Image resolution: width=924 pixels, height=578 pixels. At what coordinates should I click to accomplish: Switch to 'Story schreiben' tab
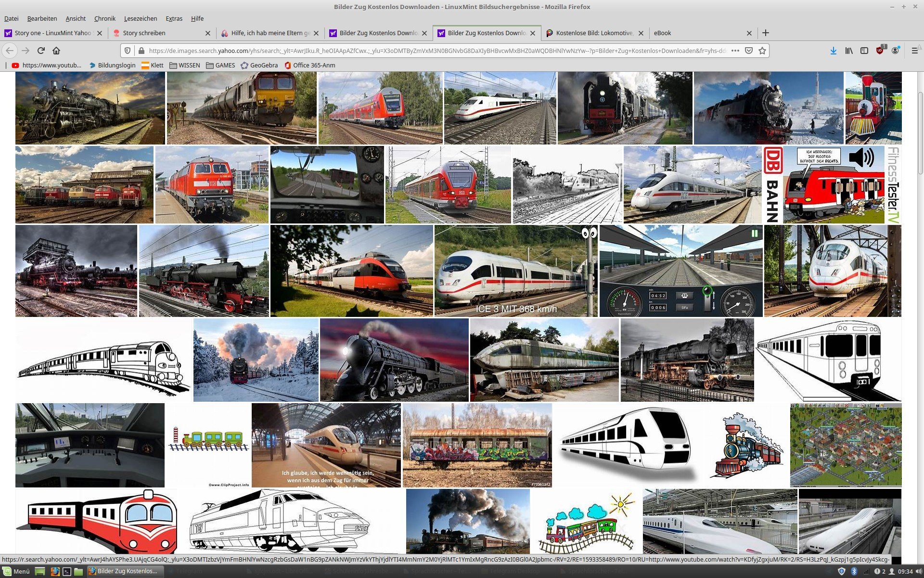tap(144, 33)
